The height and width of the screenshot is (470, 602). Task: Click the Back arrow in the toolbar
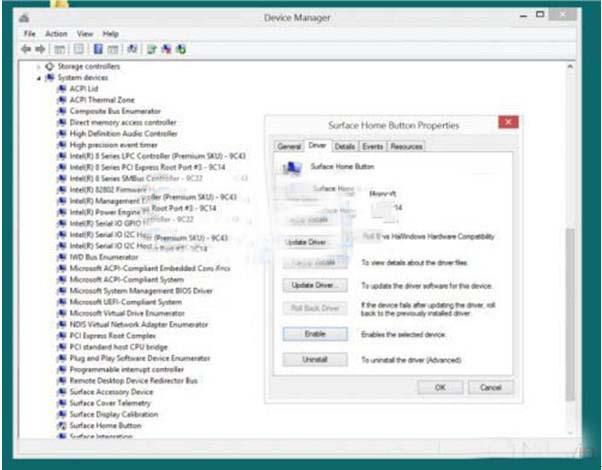pos(29,48)
